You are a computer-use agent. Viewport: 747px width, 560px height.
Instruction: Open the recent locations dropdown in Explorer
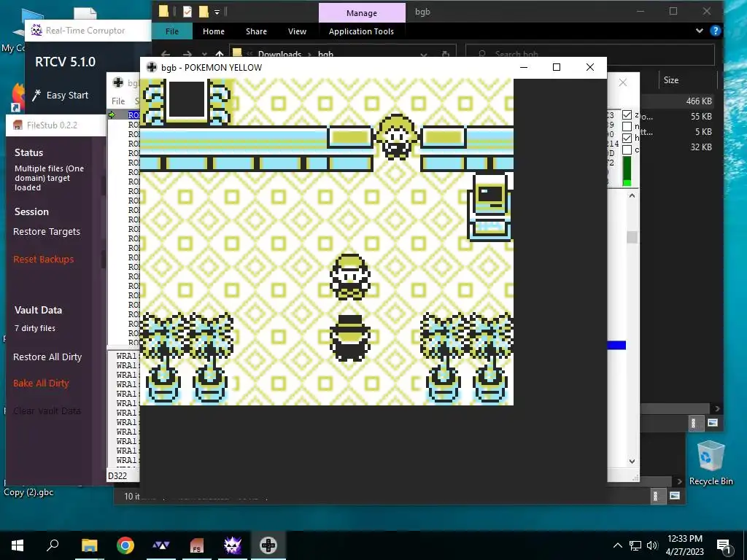(205, 54)
